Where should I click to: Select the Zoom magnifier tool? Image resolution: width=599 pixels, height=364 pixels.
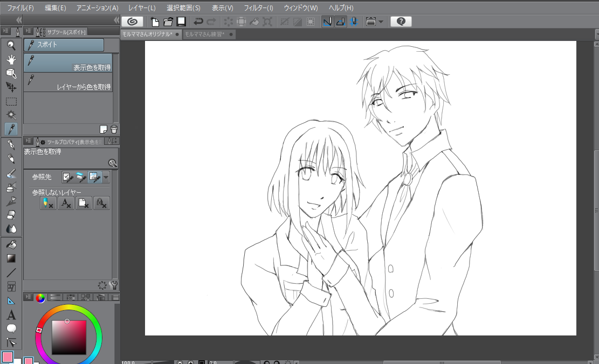coord(11,45)
